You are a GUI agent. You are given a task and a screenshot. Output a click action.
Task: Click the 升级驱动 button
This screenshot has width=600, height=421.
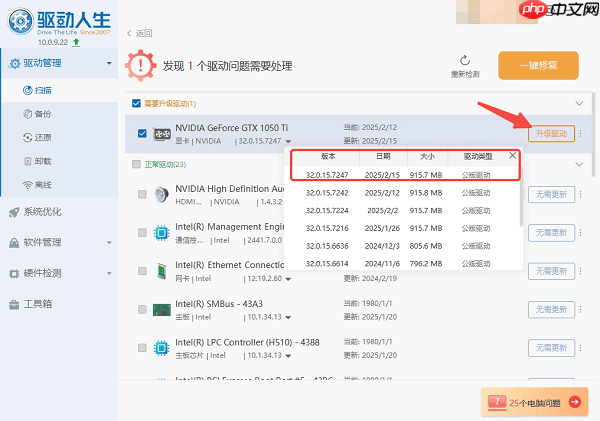point(551,134)
